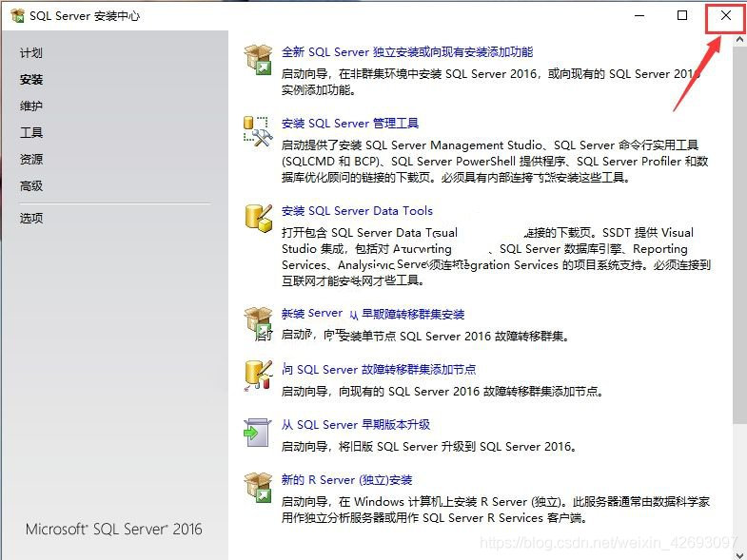The image size is (747, 560).
Task: Switch to the 维护 section
Action: pyautogui.click(x=31, y=106)
